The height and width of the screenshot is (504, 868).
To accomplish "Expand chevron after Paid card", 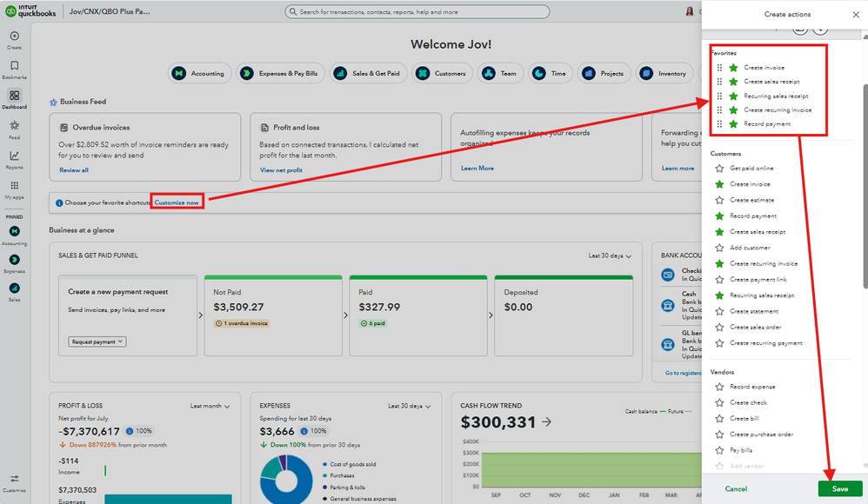I will tap(491, 315).
